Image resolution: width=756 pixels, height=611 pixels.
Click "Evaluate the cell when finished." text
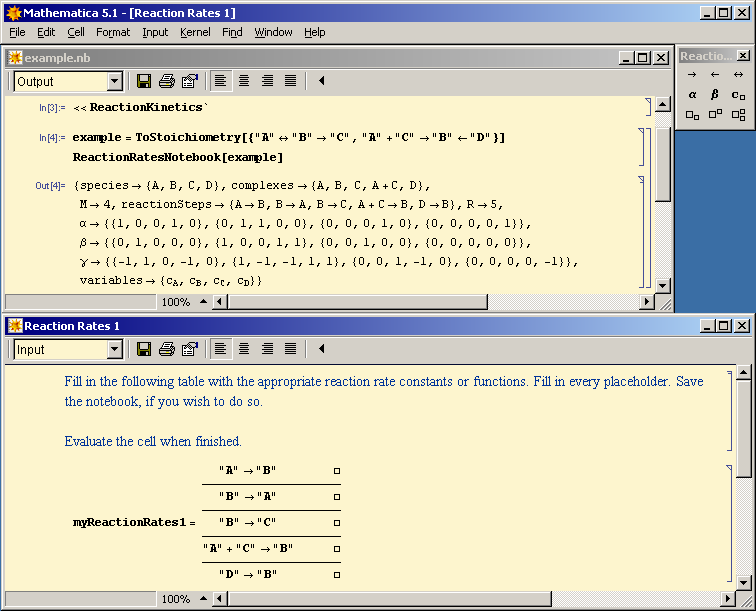click(153, 441)
